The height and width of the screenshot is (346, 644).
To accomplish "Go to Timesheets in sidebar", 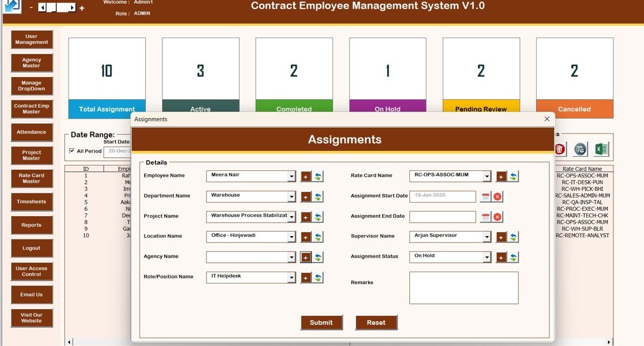I will [32, 202].
